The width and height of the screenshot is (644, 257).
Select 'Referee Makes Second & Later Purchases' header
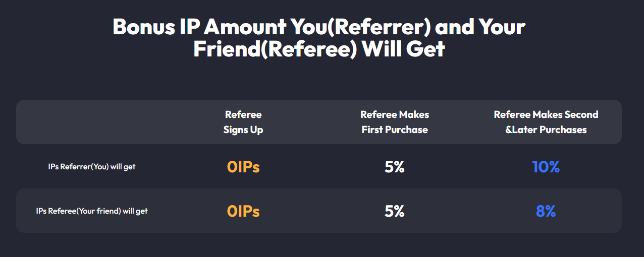(546, 122)
